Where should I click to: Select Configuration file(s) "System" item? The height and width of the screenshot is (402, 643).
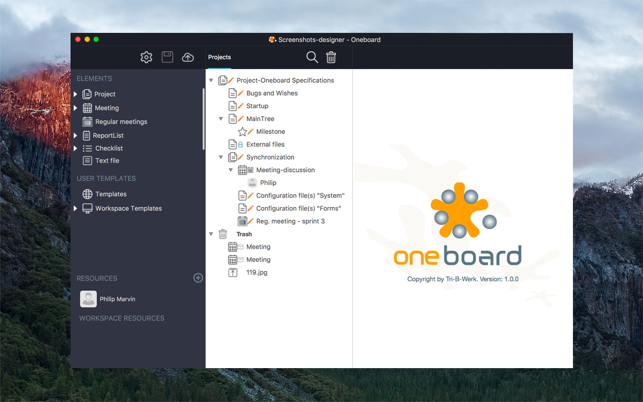(300, 195)
